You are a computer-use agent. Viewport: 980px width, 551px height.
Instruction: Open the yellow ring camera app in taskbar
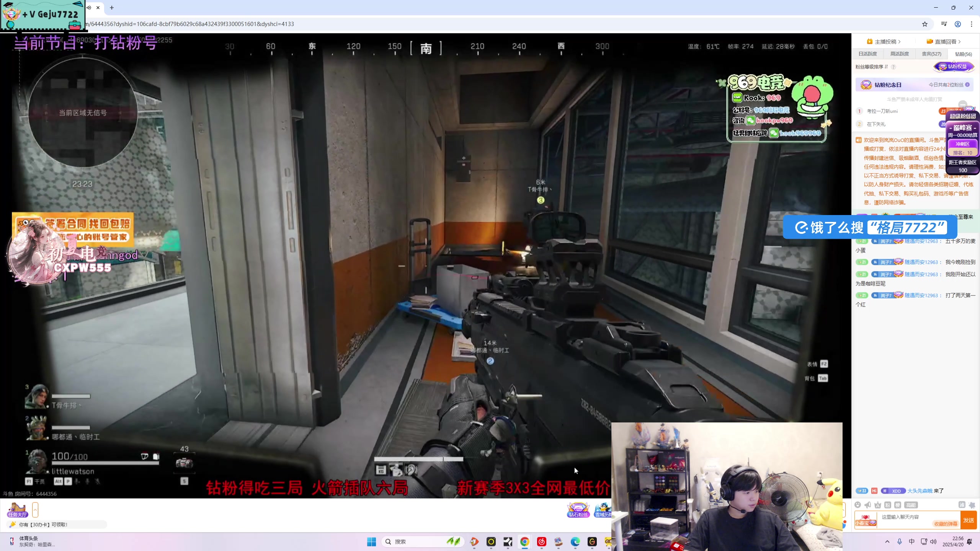click(491, 541)
